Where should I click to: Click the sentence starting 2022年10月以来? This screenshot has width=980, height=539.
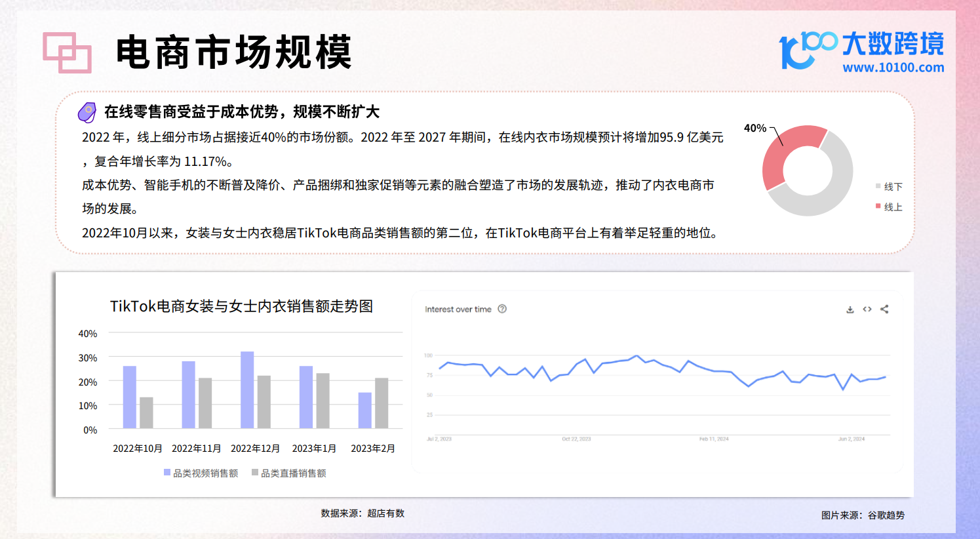coord(401,233)
